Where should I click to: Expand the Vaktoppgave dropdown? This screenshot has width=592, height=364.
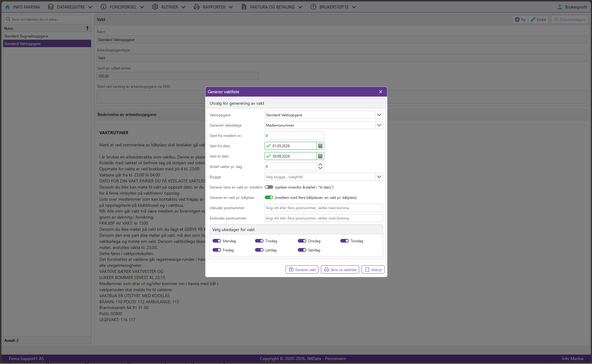379,115
